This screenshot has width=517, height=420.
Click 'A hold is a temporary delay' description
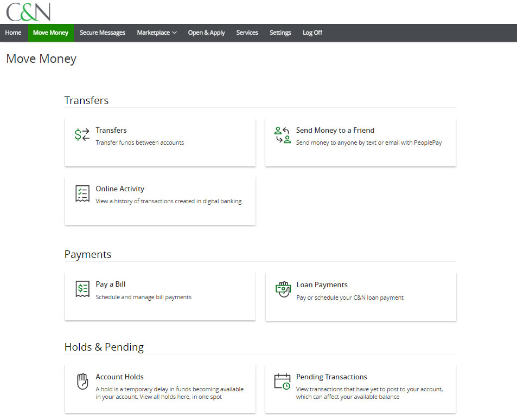click(169, 393)
